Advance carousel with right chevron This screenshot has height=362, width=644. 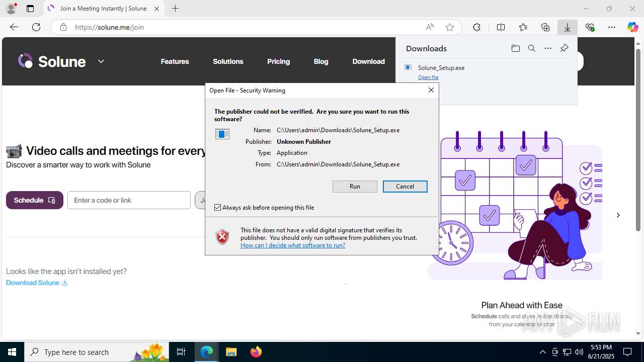click(x=618, y=215)
